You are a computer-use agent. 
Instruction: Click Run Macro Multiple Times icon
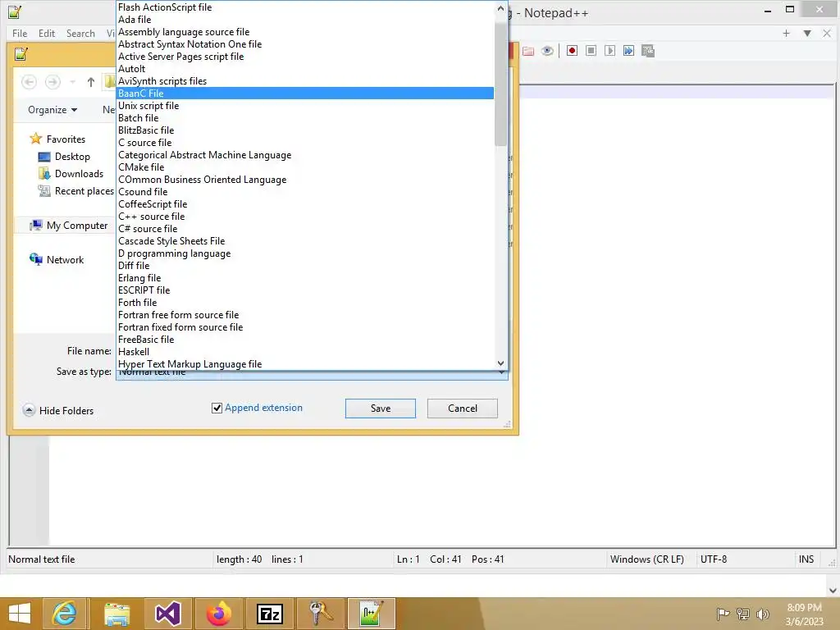click(x=628, y=51)
